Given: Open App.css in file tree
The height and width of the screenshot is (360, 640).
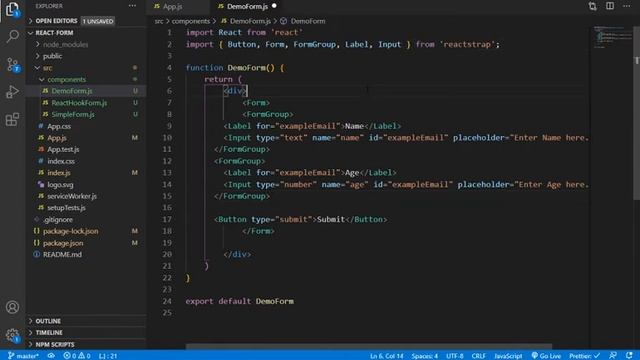Looking at the screenshot, I should click(x=59, y=126).
